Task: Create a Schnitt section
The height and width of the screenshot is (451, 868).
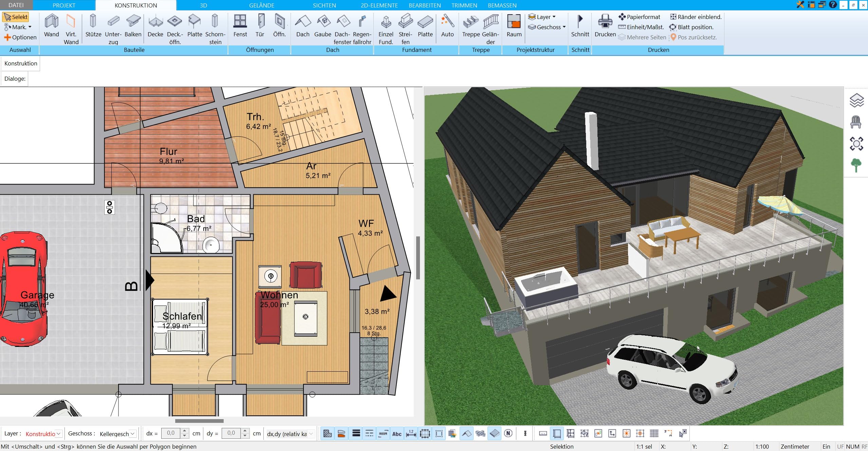Action: point(580,26)
